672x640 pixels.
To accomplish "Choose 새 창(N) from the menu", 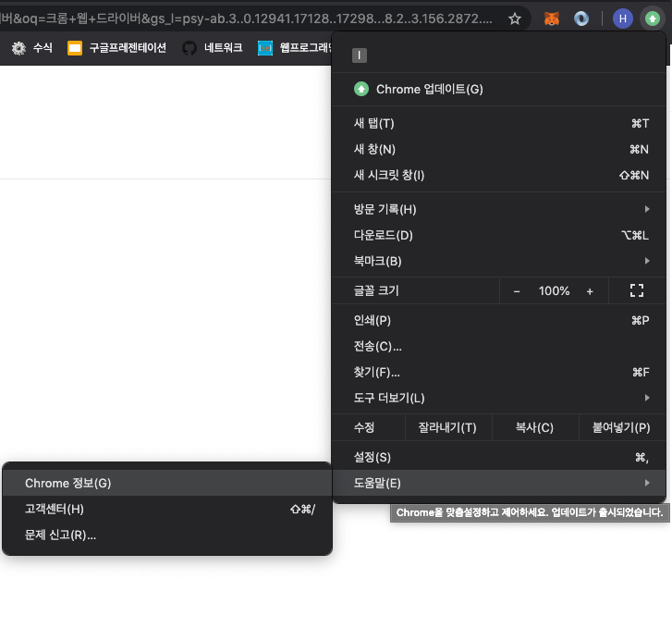I will click(x=499, y=149).
